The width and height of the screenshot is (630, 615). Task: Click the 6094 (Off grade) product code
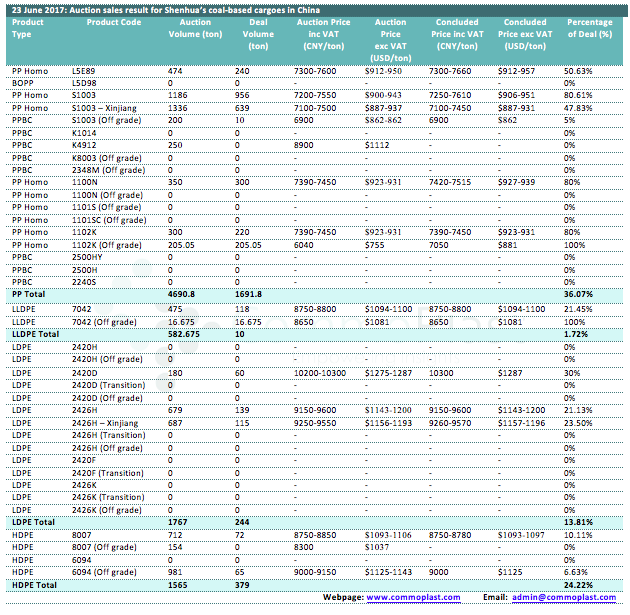click(108, 572)
